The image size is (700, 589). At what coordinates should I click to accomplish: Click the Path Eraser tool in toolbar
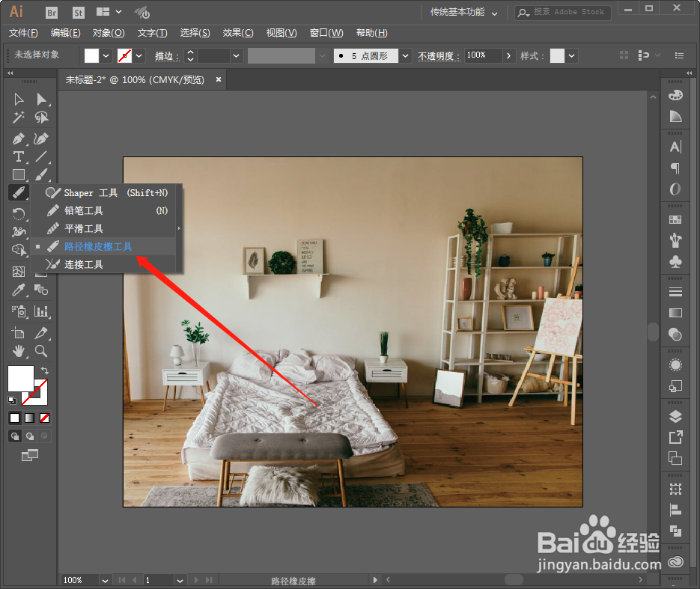pos(18,192)
